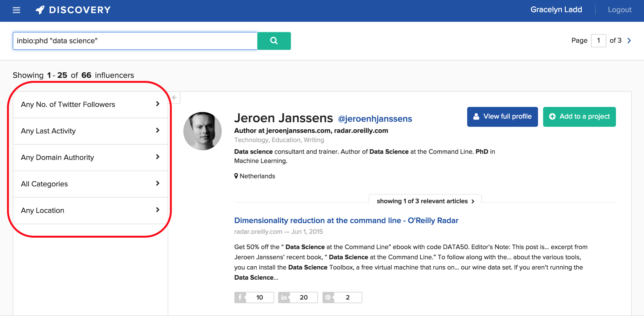Click radar.oreilly.com — Jun 1, 2015 text
644x316 pixels.
[278, 232]
